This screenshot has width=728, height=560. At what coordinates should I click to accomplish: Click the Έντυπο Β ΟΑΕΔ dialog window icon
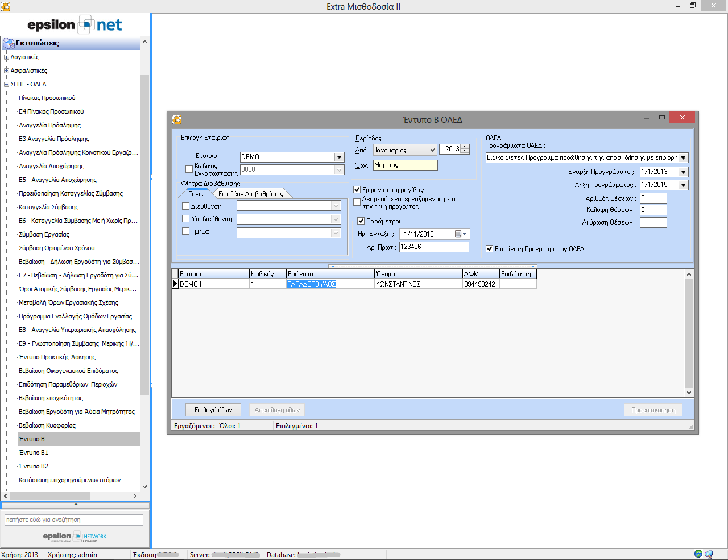pos(177,119)
